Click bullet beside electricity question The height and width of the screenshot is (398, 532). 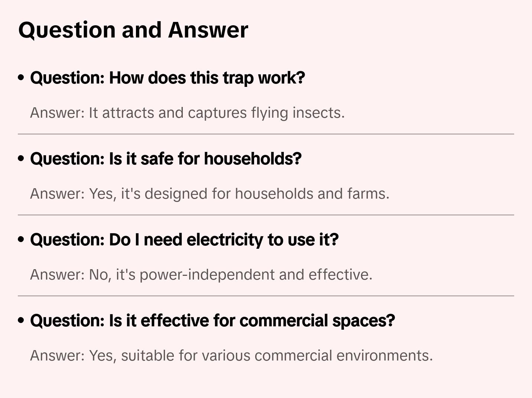pyautogui.click(x=21, y=239)
